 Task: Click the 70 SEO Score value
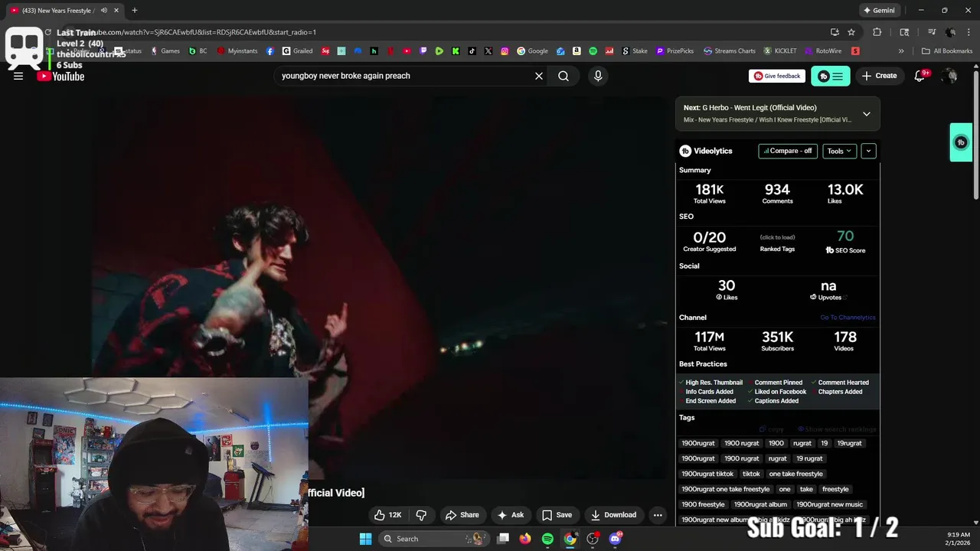845,236
